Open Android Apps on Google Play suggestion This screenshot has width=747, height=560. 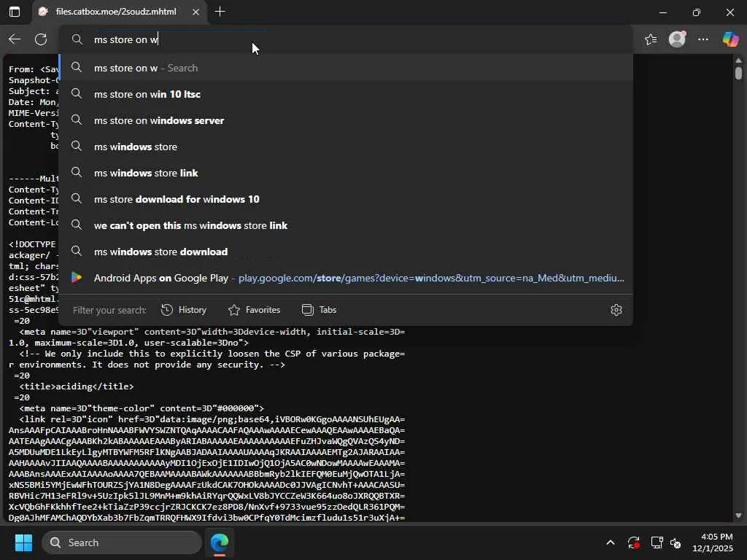(346, 278)
